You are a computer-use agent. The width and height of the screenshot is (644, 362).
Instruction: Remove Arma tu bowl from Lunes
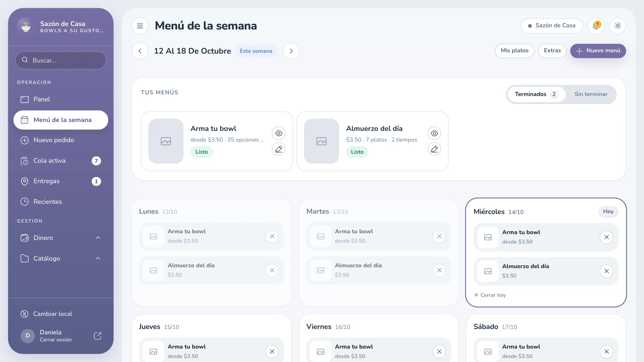tap(272, 236)
